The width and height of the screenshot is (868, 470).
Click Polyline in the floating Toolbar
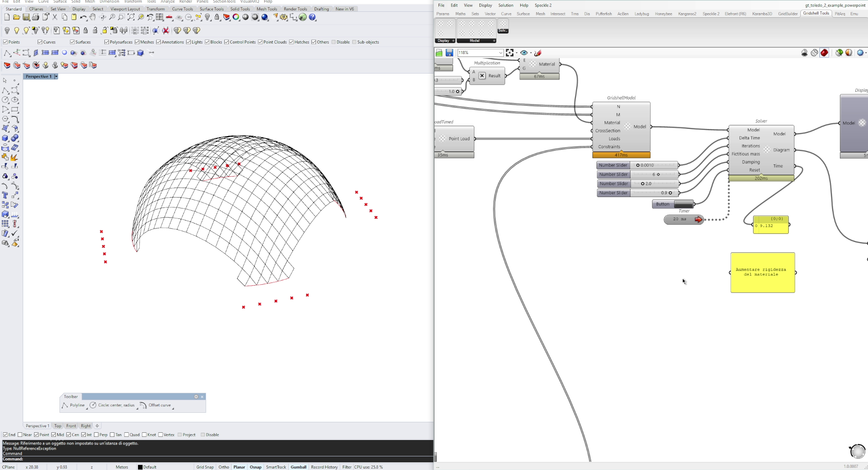[x=74, y=405]
